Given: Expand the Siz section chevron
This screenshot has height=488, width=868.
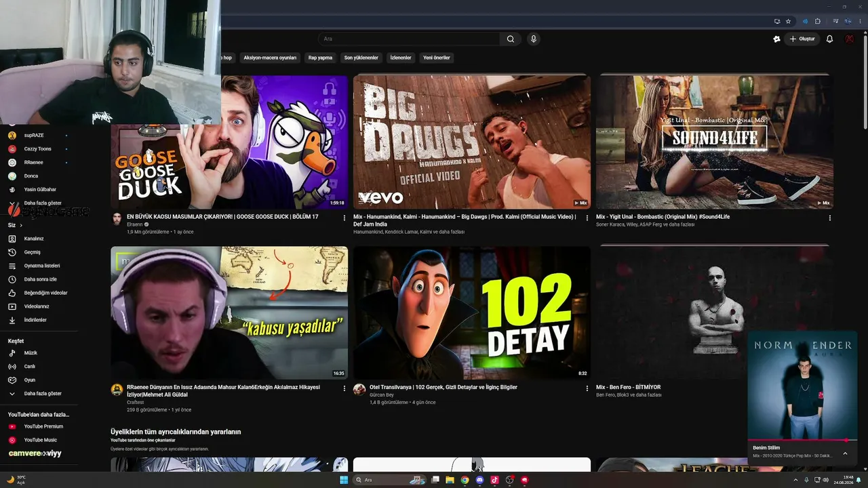Looking at the screenshot, I should pos(20,225).
